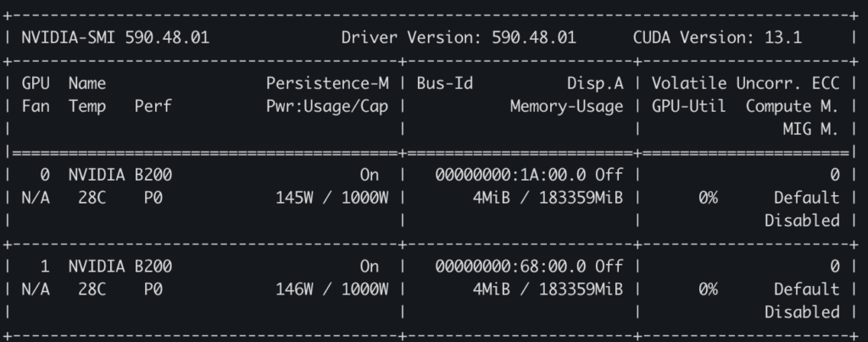The width and height of the screenshot is (868, 342).
Task: Click the Compute M. header label
Action: pos(793,107)
